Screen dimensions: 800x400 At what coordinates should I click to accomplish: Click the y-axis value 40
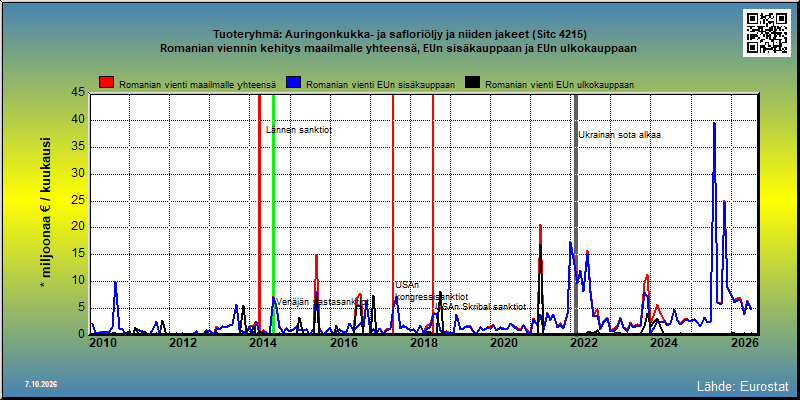[x=78, y=120]
